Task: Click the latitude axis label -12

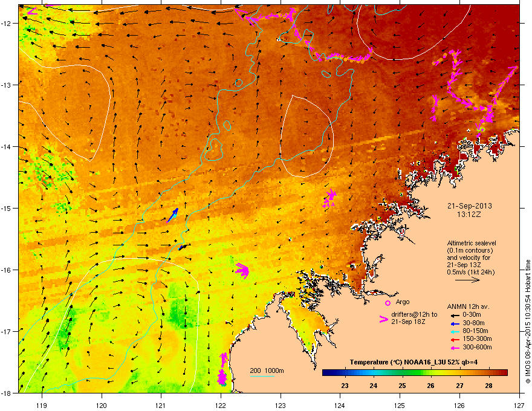Action: coord(7,24)
